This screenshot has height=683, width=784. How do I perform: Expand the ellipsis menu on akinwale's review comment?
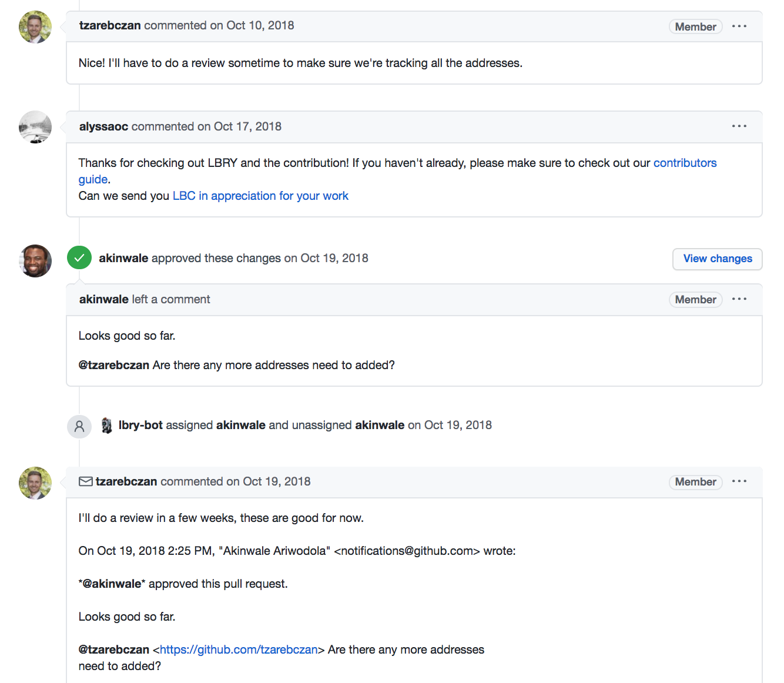click(739, 299)
